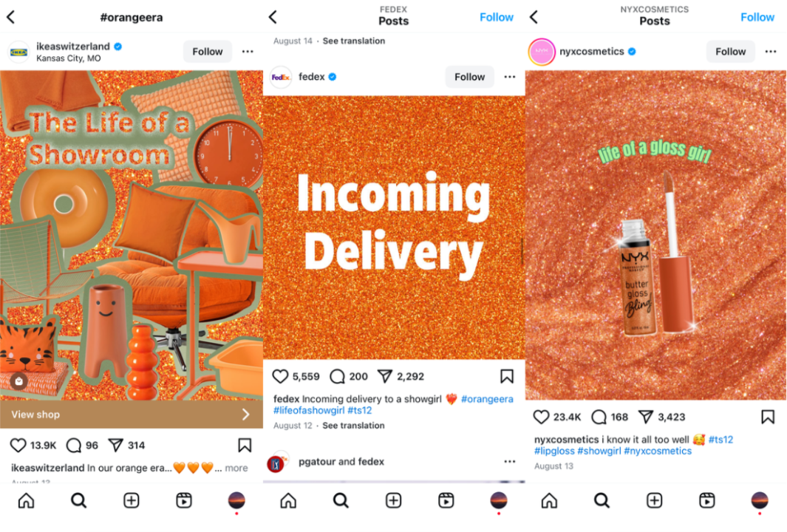Viewport: 787px width, 532px height.
Task: Like the ikeaswitzerland post with heart icon
Action: point(18,445)
